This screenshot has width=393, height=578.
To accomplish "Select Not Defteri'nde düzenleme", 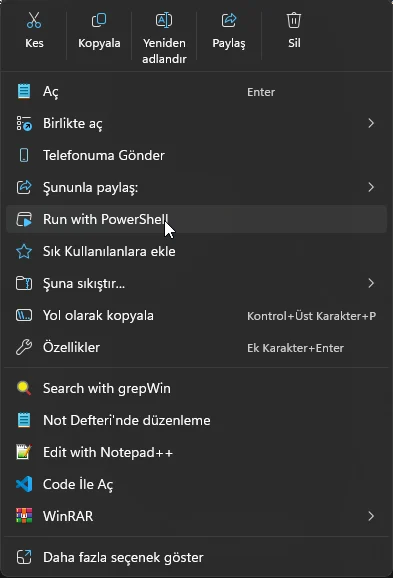I will point(196,420).
